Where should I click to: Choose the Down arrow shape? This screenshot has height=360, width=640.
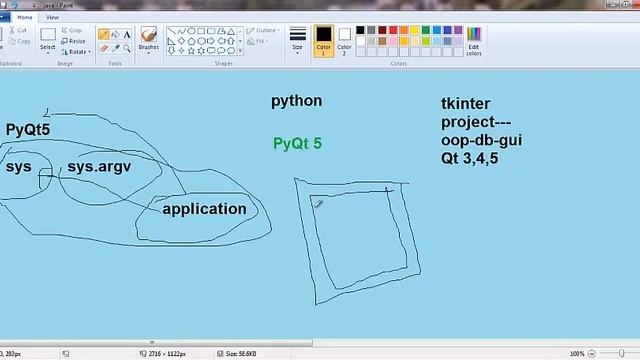pyautogui.click(x=171, y=51)
